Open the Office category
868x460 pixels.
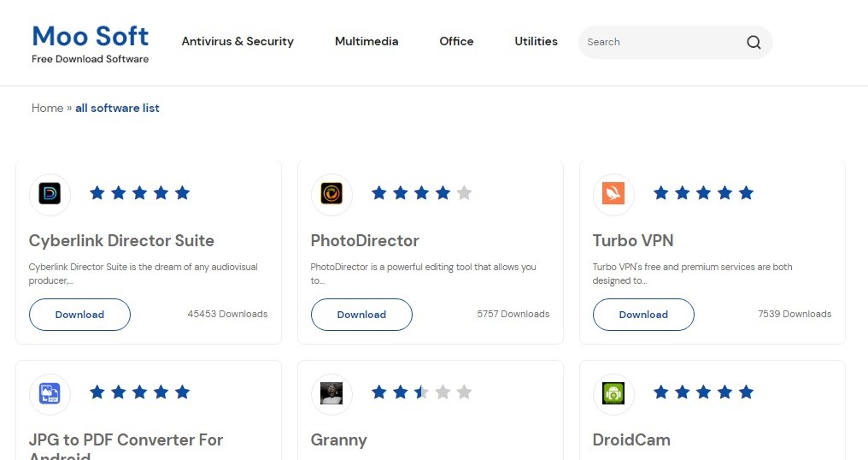[x=456, y=42]
